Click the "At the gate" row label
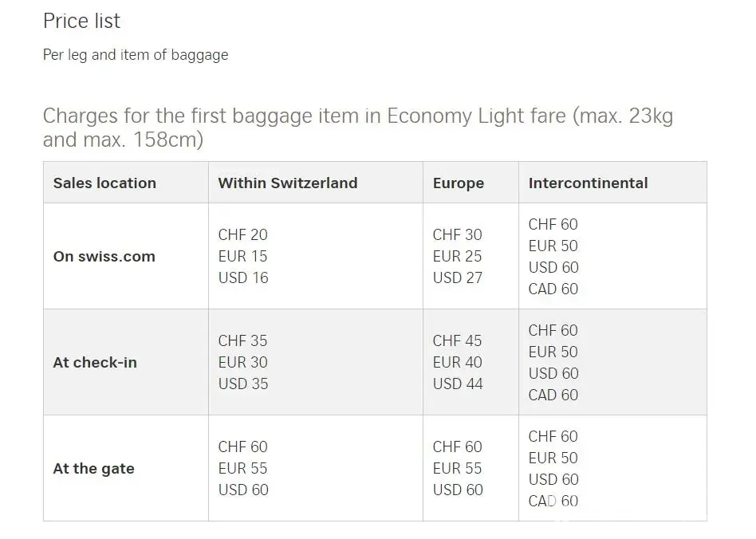Screen dimensions: 756x539 [x=93, y=469]
